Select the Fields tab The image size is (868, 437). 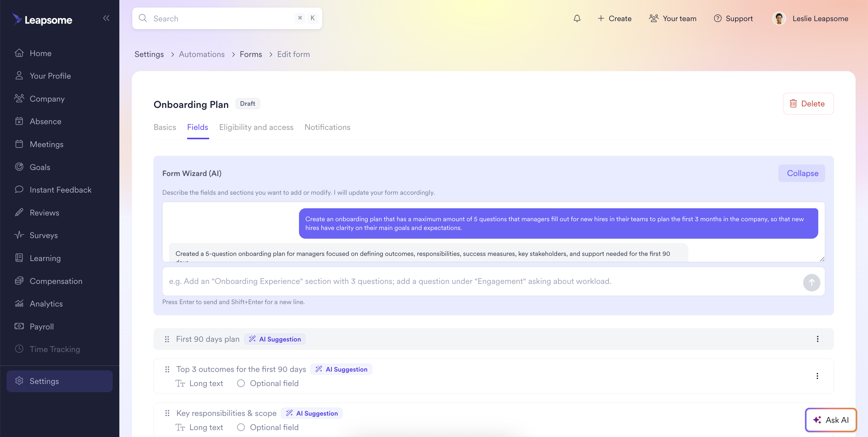pos(197,127)
